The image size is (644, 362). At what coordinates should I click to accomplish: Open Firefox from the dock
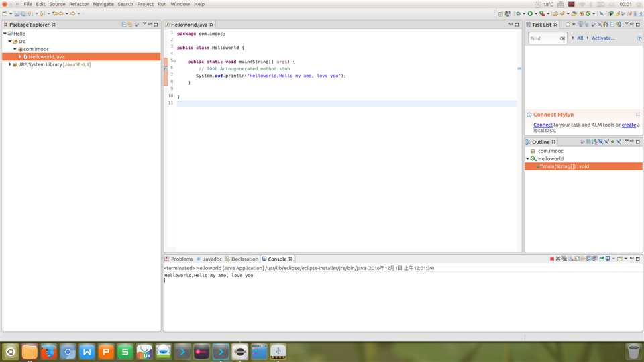(48, 352)
